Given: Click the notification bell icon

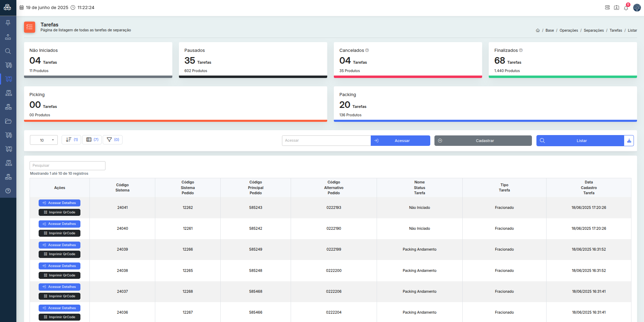Looking at the screenshot, I should pos(626,8).
